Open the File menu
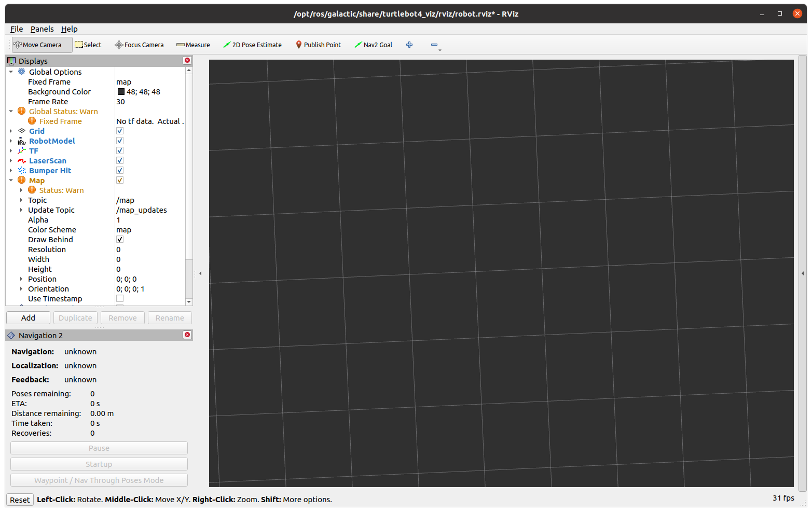This screenshot has width=812, height=512. click(16, 29)
